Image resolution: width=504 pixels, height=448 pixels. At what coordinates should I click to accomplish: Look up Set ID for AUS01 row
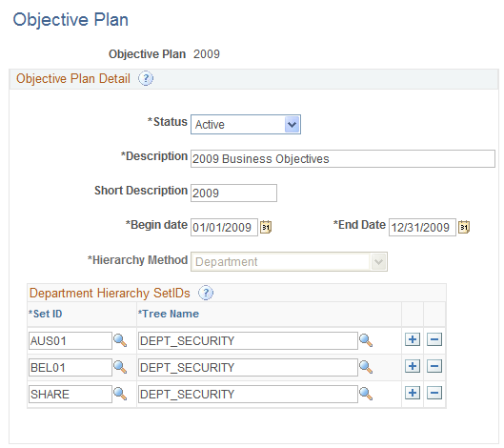[120, 340]
